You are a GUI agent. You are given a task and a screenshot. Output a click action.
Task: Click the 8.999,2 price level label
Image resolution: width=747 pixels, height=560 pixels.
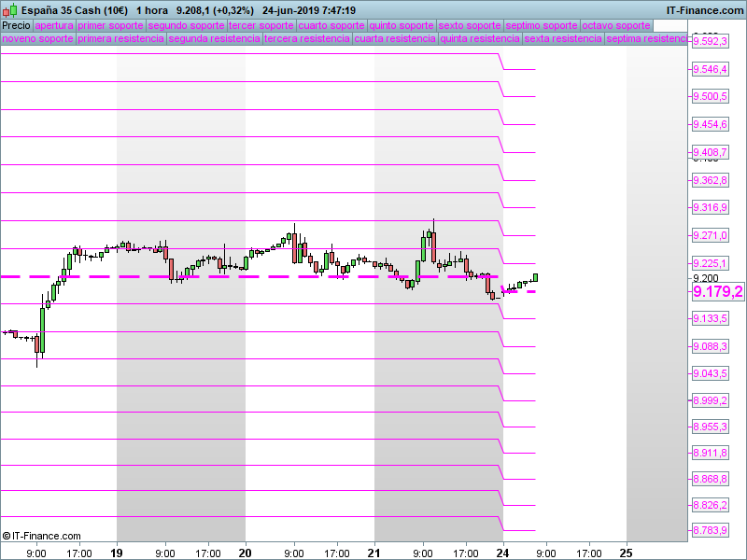click(x=710, y=400)
